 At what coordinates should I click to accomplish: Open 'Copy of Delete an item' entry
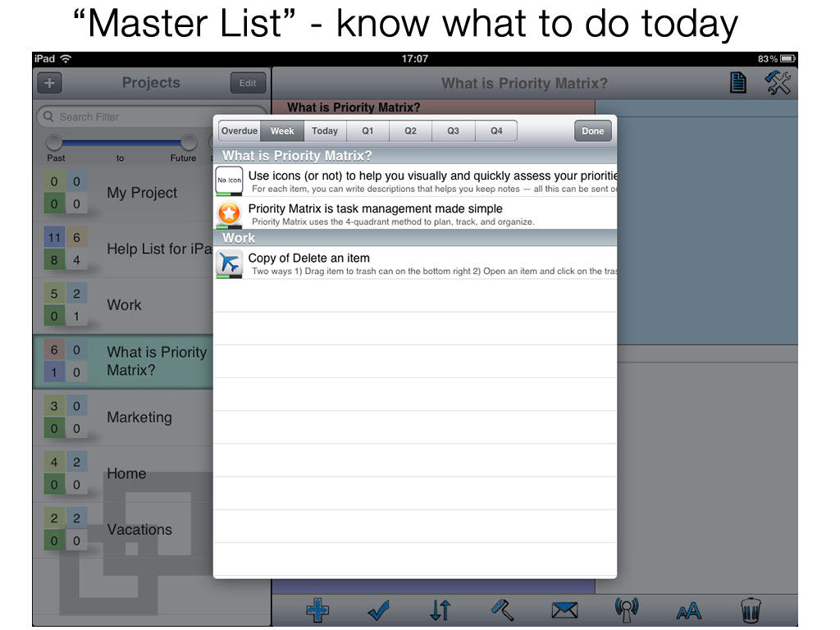click(x=415, y=263)
